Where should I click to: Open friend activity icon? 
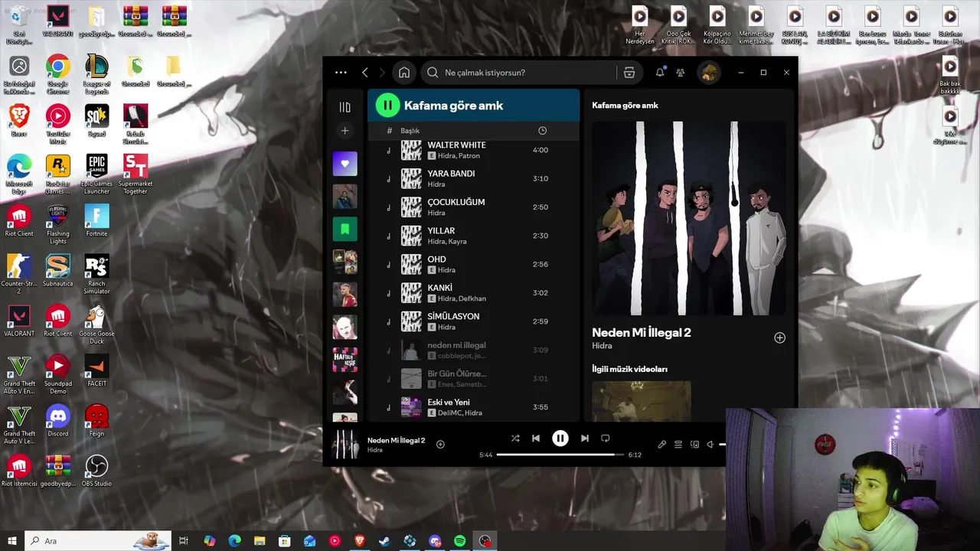point(681,73)
